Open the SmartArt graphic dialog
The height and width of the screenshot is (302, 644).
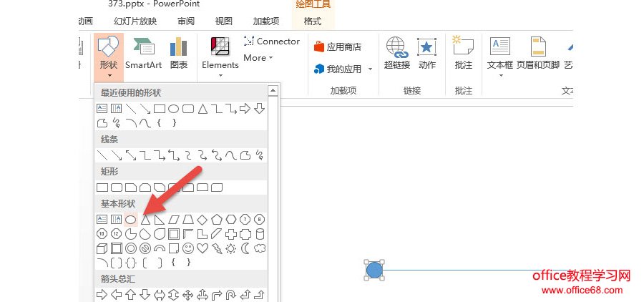tap(143, 54)
